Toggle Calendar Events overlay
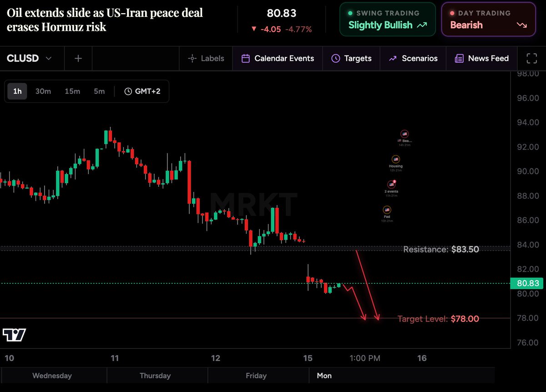 coord(278,58)
